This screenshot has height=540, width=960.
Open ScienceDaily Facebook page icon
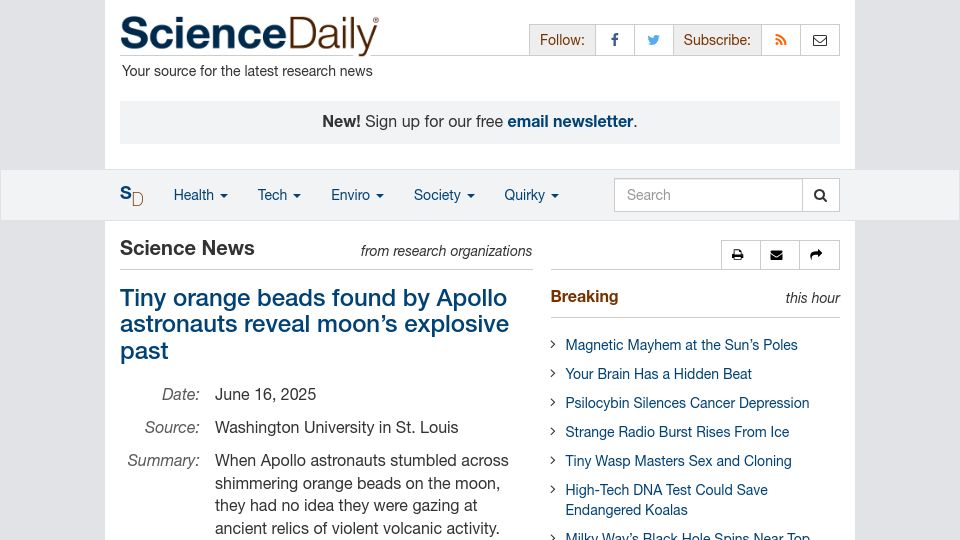[615, 40]
